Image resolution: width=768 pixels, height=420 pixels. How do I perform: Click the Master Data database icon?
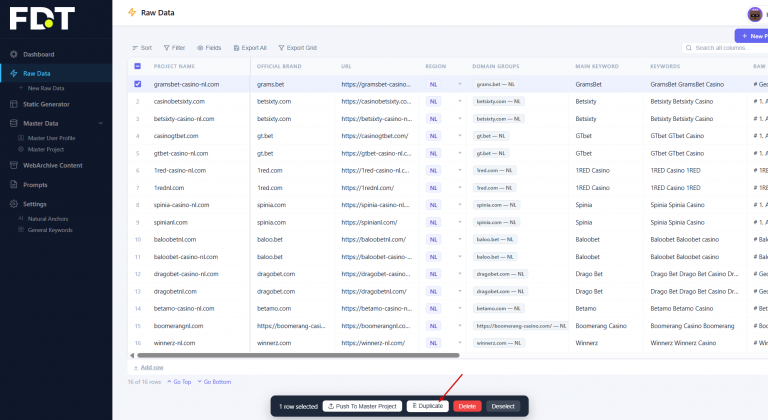pos(14,123)
